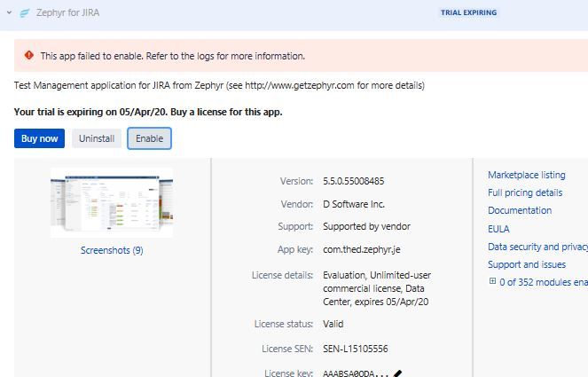Select version number 5.5.0.55008485

(353, 181)
